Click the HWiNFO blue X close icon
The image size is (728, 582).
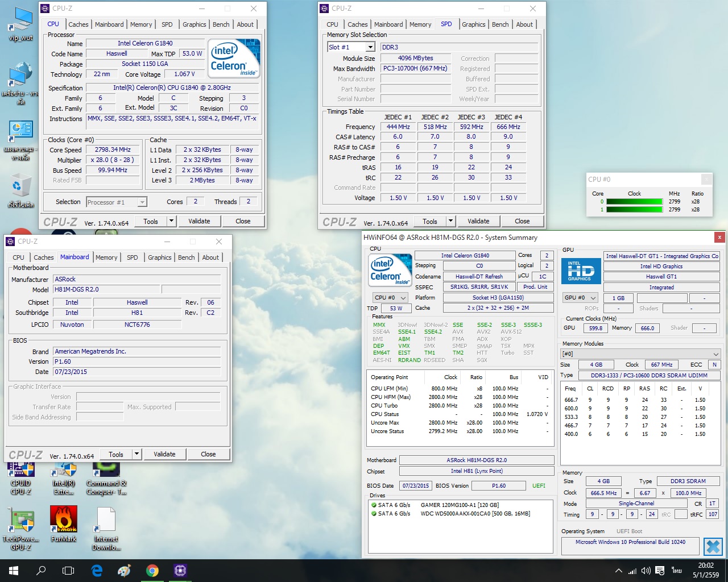click(712, 546)
